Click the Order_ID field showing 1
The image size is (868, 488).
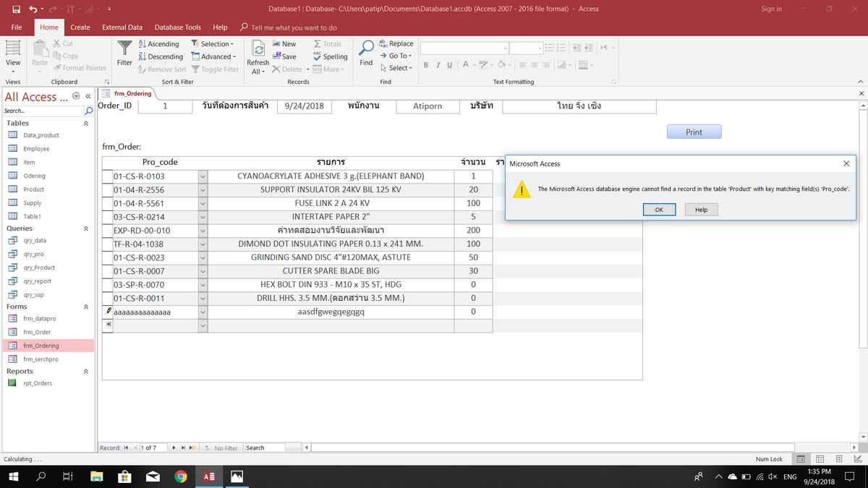click(165, 106)
